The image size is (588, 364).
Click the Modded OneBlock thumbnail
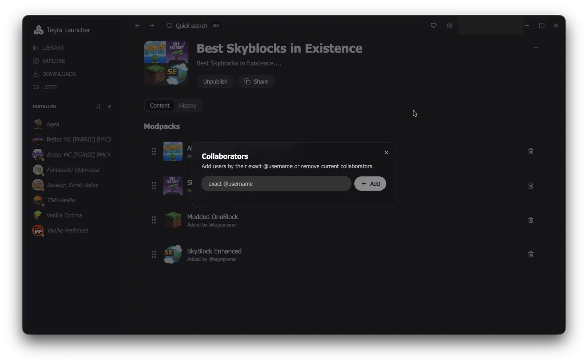[x=173, y=220]
